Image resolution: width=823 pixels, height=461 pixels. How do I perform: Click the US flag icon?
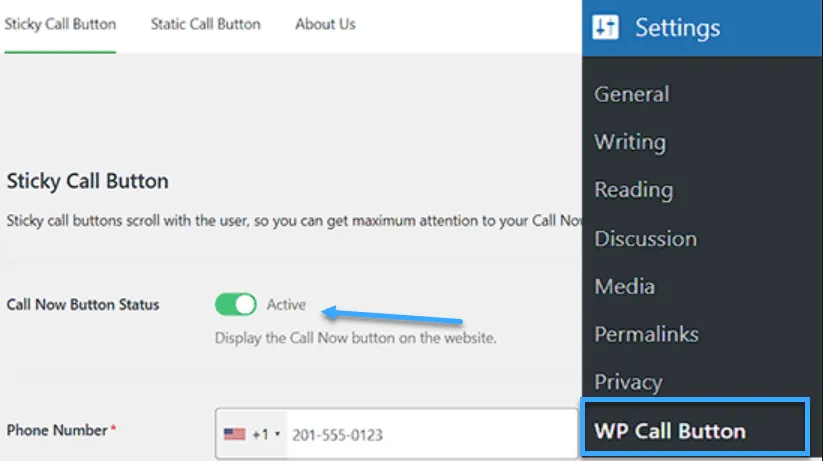click(234, 434)
